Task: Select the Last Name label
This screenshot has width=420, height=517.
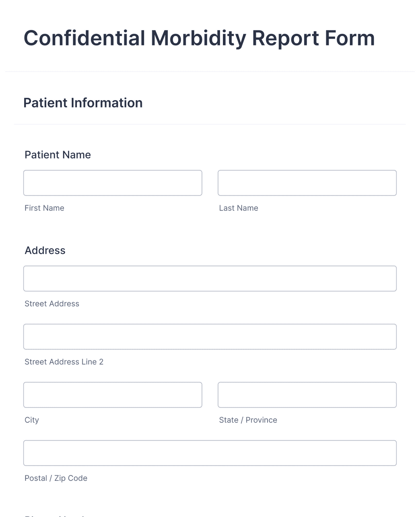Action: [x=239, y=208]
